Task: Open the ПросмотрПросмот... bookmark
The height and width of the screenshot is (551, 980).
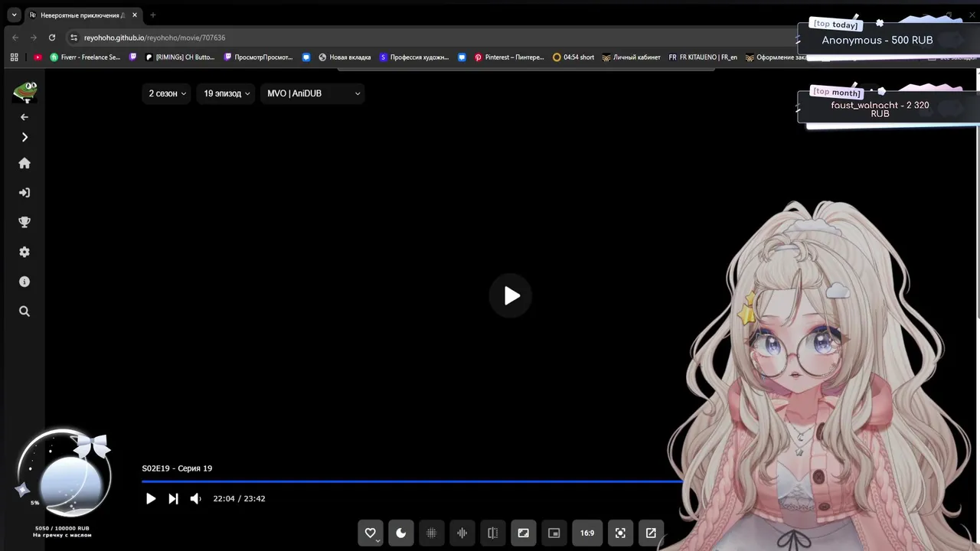Action: tap(258, 57)
